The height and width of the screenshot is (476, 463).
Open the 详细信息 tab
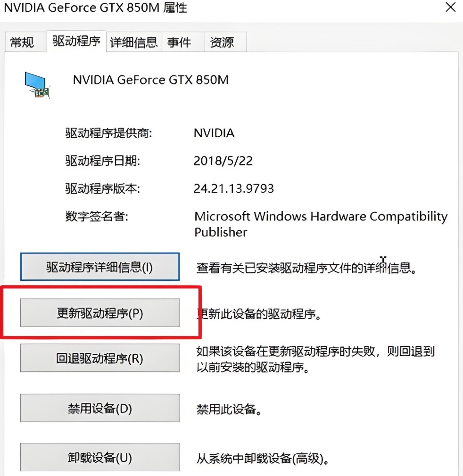click(x=133, y=42)
